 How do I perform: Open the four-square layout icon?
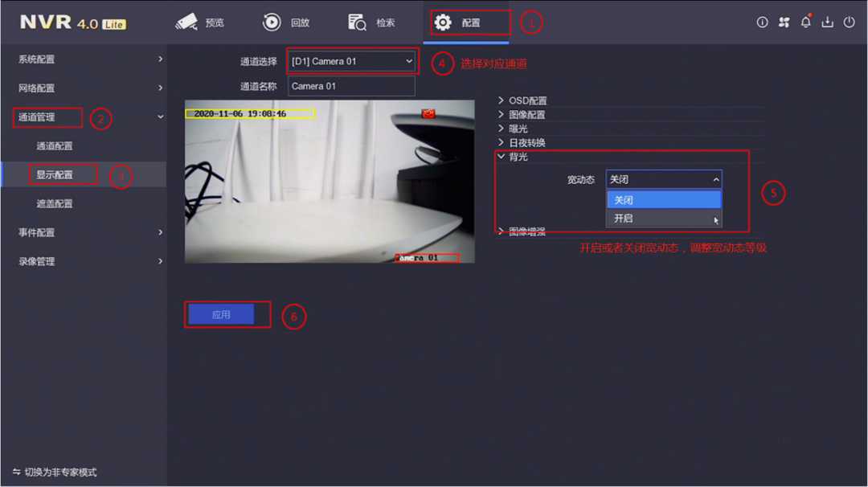coord(784,23)
